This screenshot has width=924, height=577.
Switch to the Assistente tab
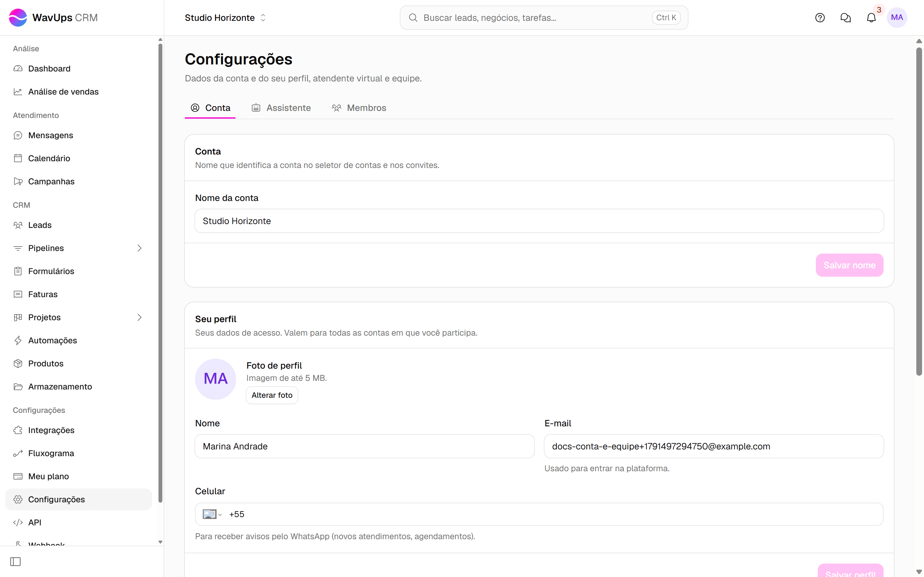click(x=281, y=108)
